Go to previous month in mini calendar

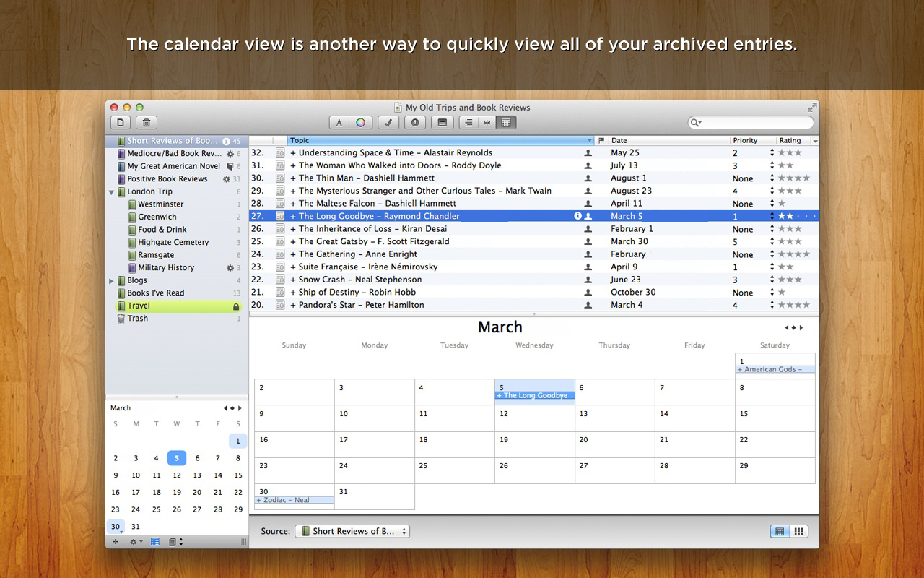point(225,408)
